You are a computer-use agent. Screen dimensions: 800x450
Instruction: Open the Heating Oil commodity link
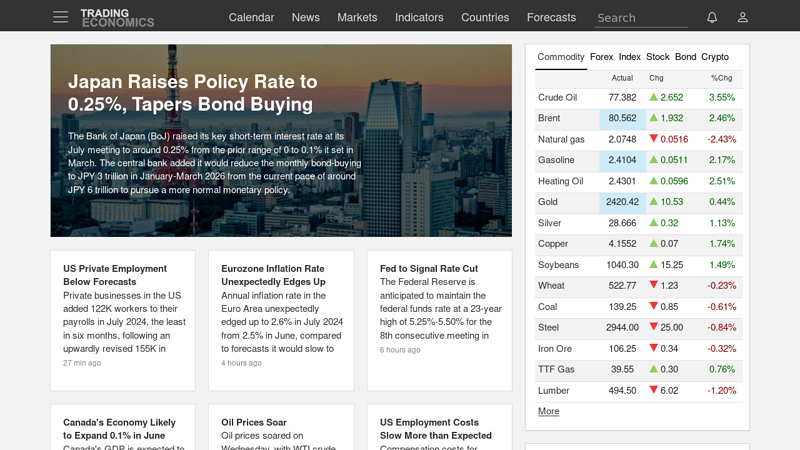pyautogui.click(x=560, y=181)
